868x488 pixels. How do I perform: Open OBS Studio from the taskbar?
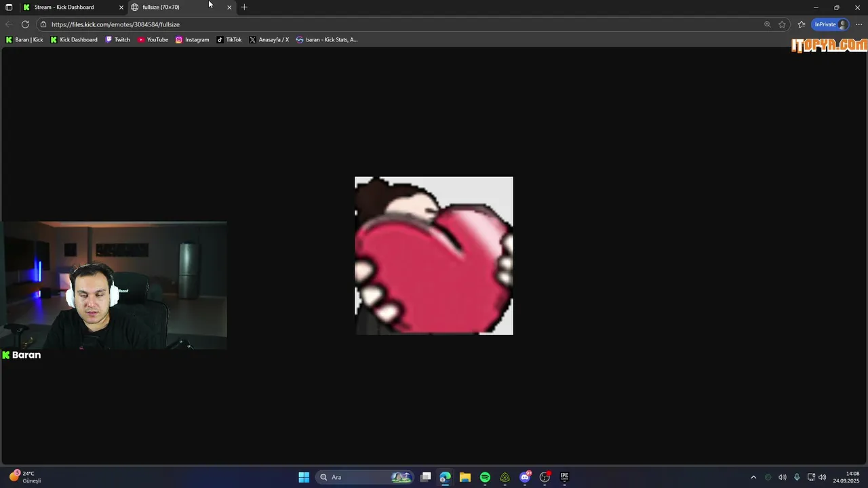[x=545, y=477]
